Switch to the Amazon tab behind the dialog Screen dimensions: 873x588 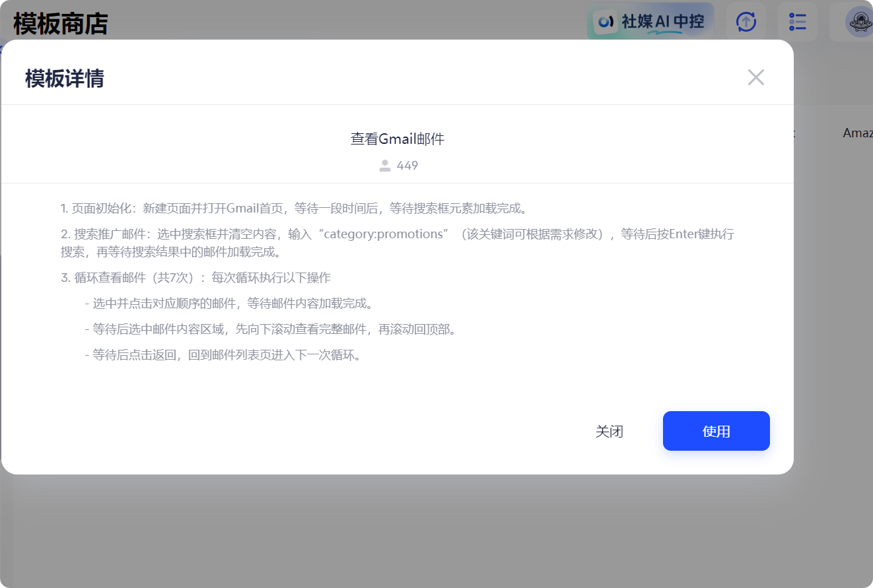pos(858,132)
